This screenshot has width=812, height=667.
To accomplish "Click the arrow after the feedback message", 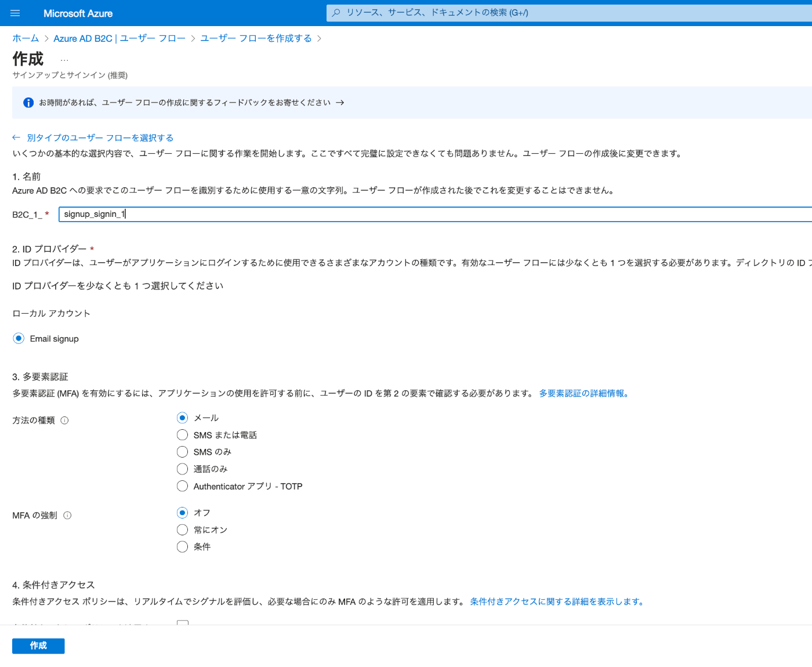I will (x=340, y=103).
